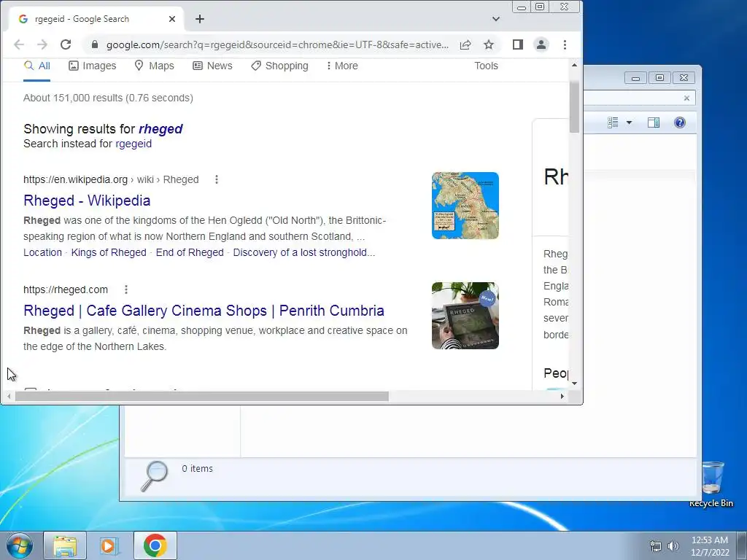747x560 pixels.
Task: Open the Chrome three-dot menu
Action: 565,44
